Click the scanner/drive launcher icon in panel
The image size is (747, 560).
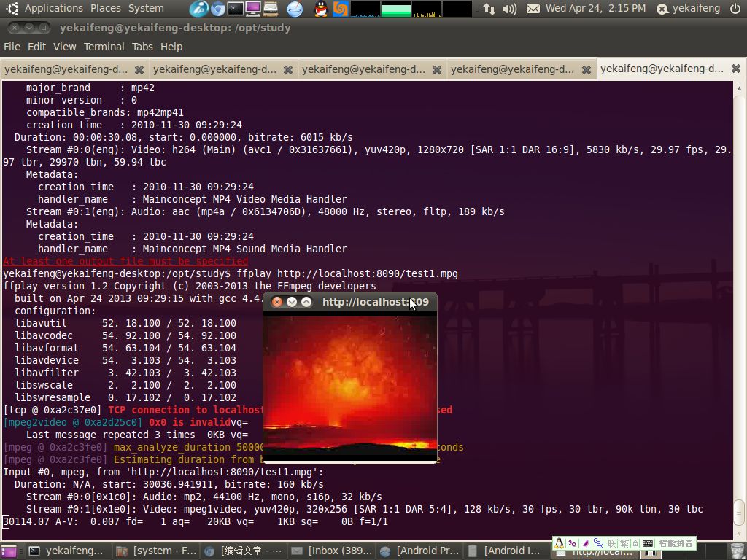(x=271, y=9)
